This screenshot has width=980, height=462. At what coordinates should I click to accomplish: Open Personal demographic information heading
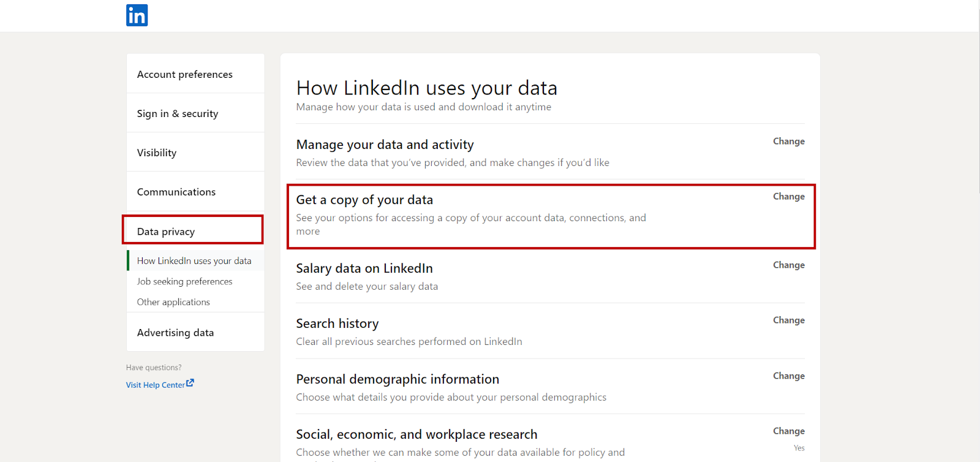(398, 379)
